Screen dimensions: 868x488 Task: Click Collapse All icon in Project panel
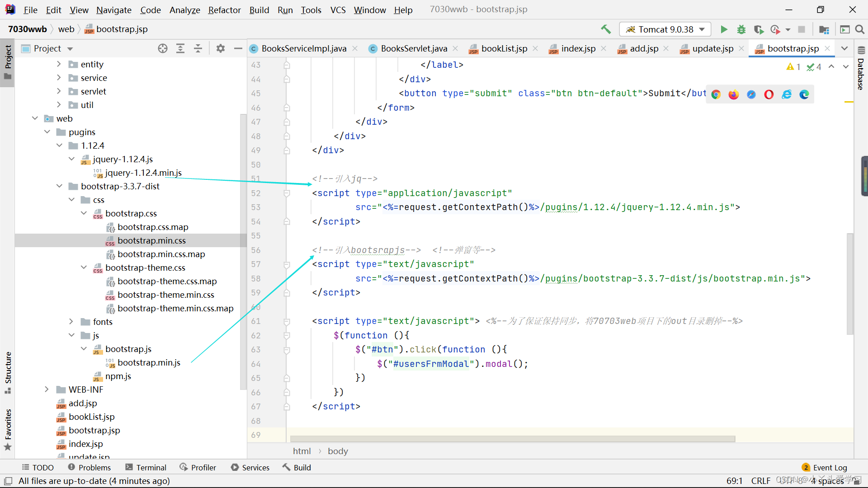pyautogui.click(x=198, y=48)
